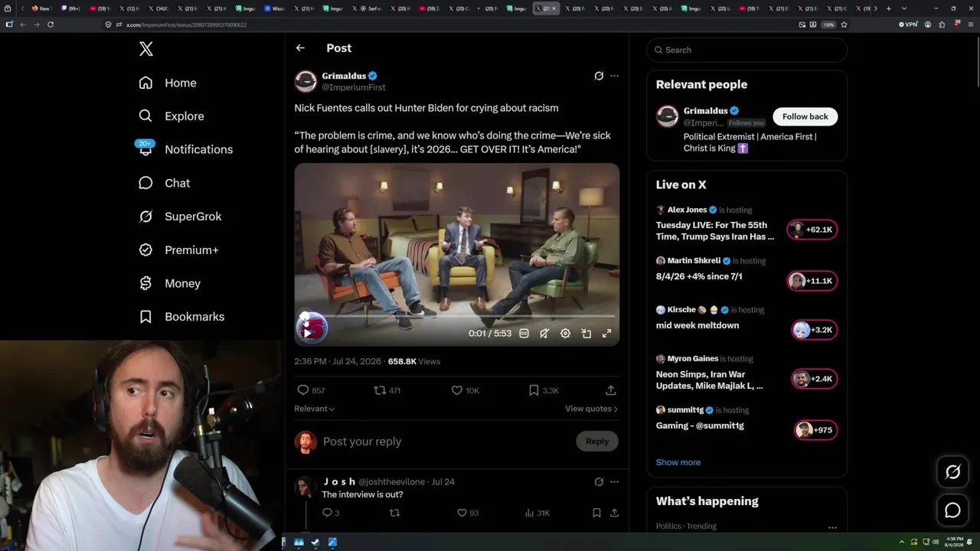The width and height of the screenshot is (980, 551).
Task: Toggle closed captions on the video
Action: (x=524, y=334)
